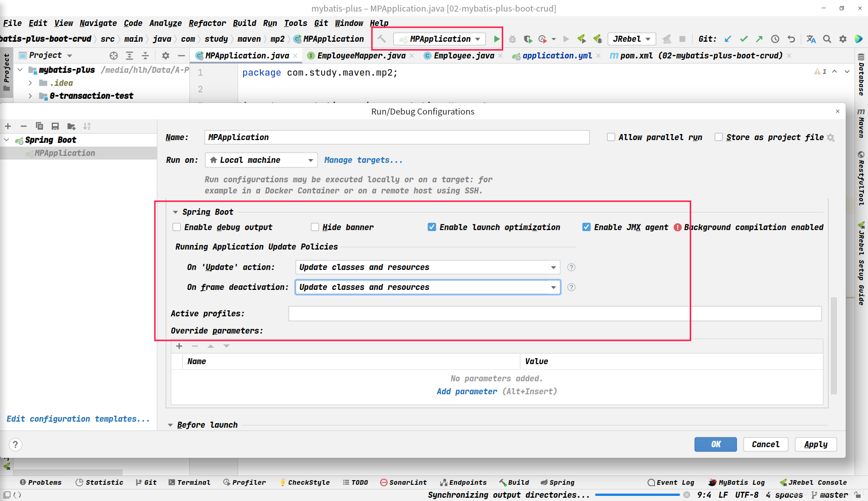Sort configurations alphabetically icon
868x501 pixels.
pyautogui.click(x=87, y=126)
